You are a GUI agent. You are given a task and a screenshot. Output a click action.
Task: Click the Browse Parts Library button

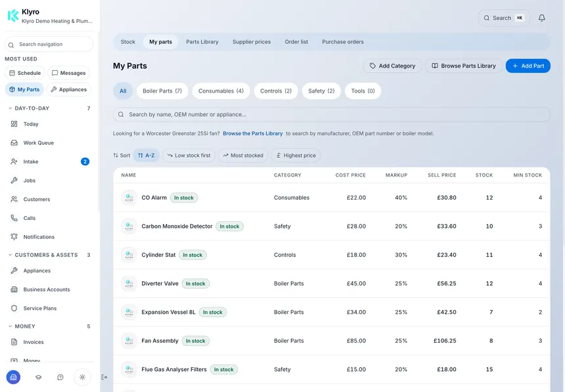pos(463,66)
